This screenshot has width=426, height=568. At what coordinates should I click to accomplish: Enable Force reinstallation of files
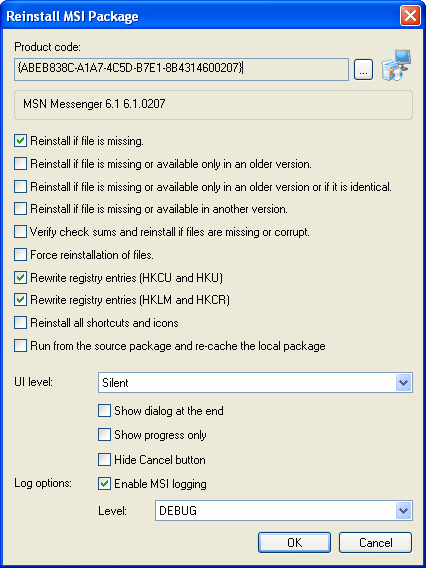21,255
